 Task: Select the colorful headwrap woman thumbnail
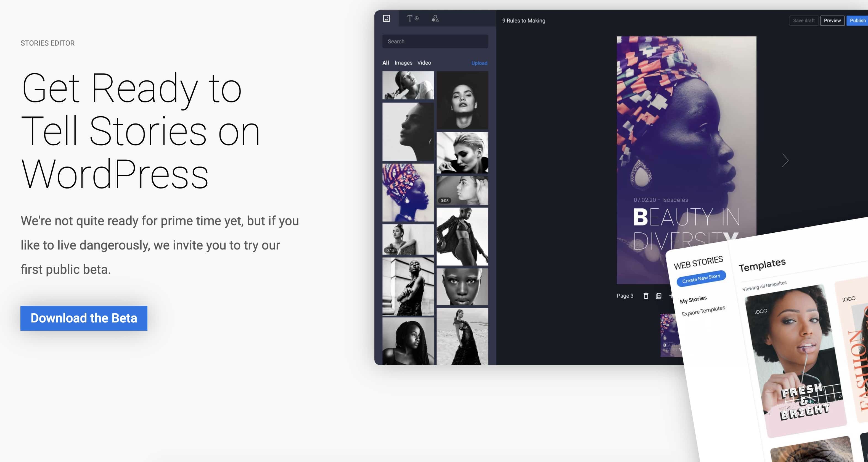pyautogui.click(x=408, y=193)
